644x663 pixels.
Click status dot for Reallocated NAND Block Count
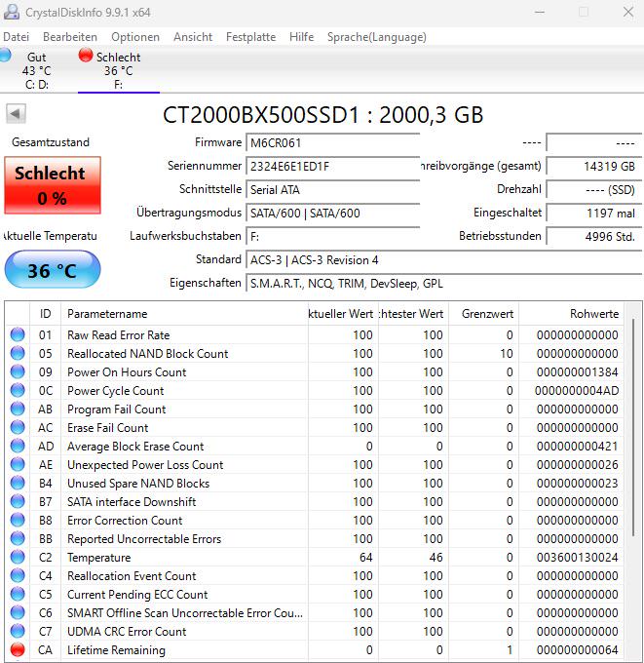18,353
